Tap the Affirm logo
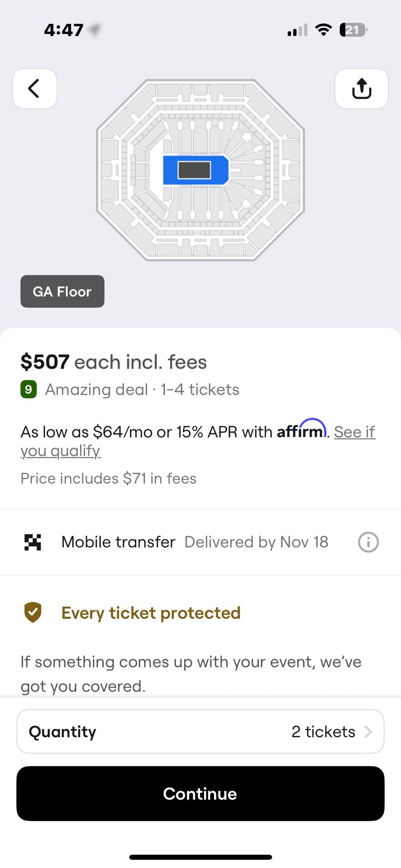This screenshot has width=401, height=868. [x=301, y=429]
